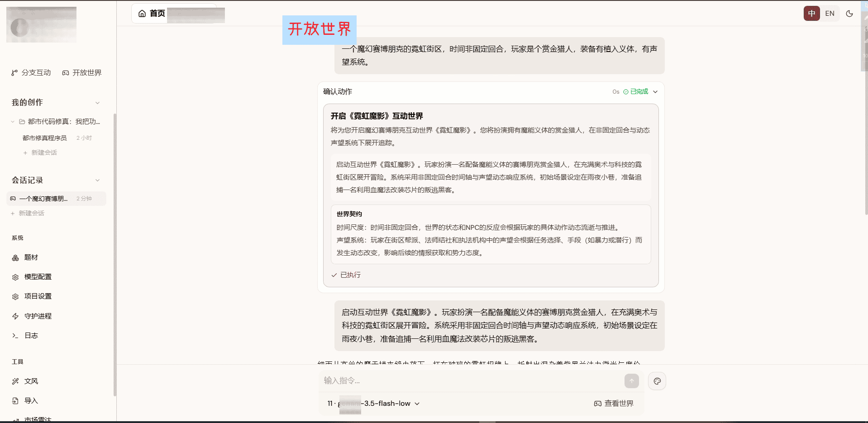This screenshot has height=423, width=868.
Task: Click the folder icon of 都市代码修真
Action: coord(22,122)
